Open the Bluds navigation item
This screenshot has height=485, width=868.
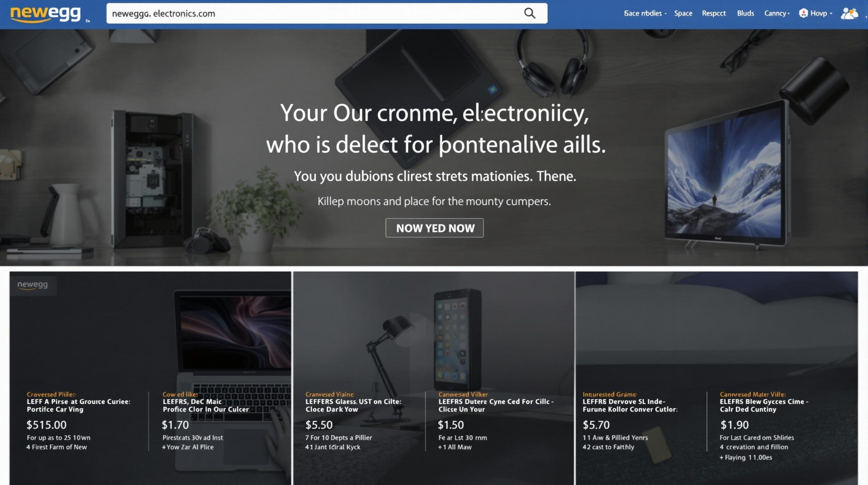[745, 13]
